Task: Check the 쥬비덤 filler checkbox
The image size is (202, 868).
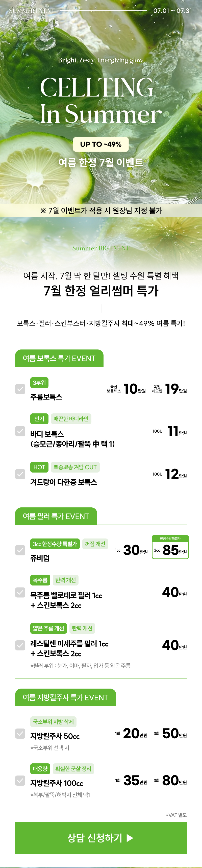Action: pyautogui.click(x=20, y=550)
